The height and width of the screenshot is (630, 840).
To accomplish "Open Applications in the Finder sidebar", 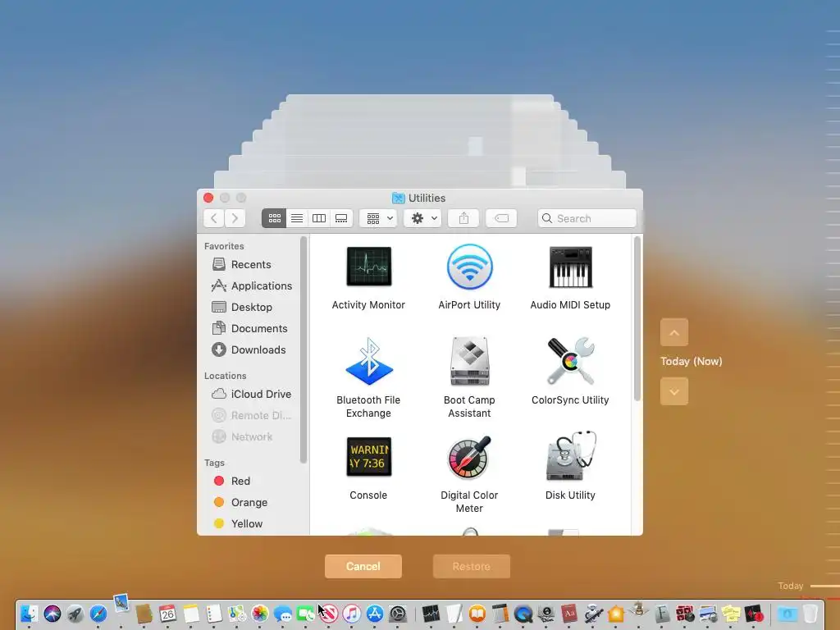I will pyautogui.click(x=251, y=285).
